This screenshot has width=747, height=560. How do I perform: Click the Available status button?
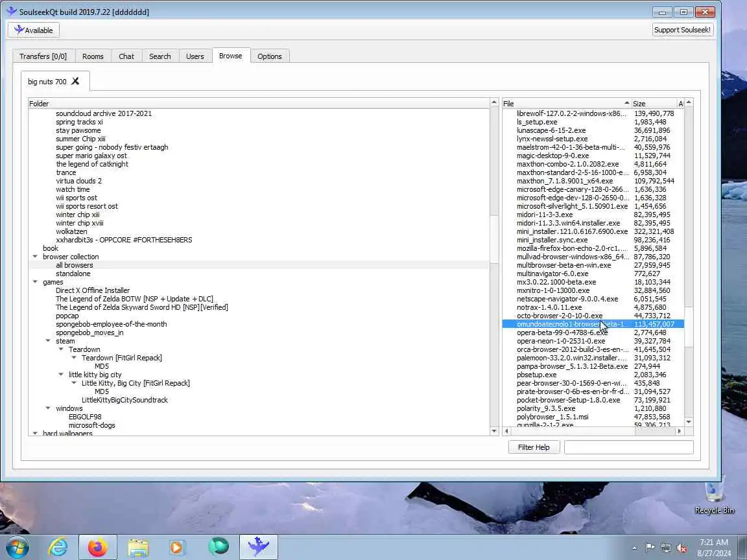click(33, 30)
